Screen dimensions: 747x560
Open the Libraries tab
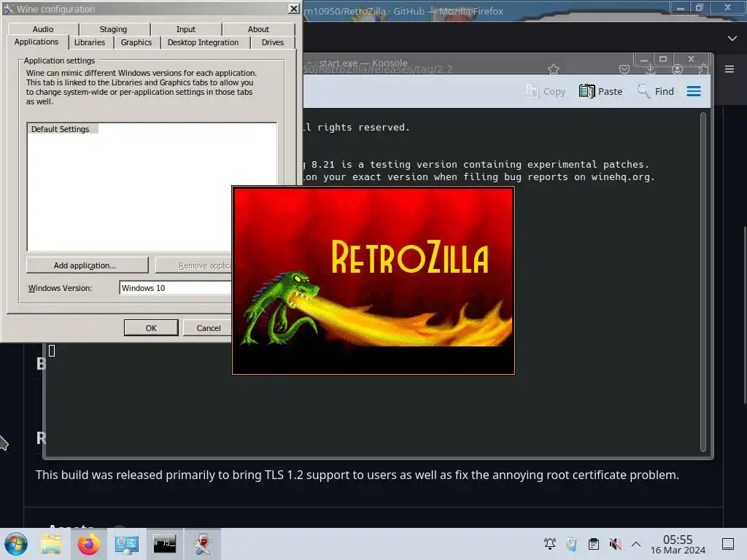(x=90, y=42)
